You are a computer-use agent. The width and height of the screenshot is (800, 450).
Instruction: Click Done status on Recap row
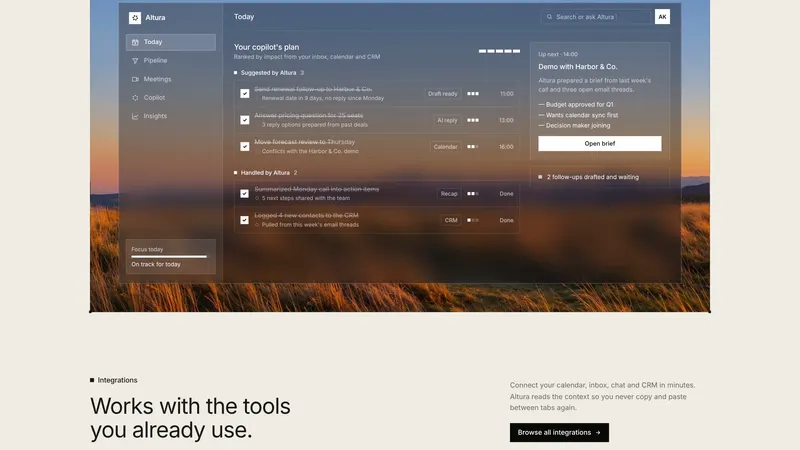[x=507, y=194]
